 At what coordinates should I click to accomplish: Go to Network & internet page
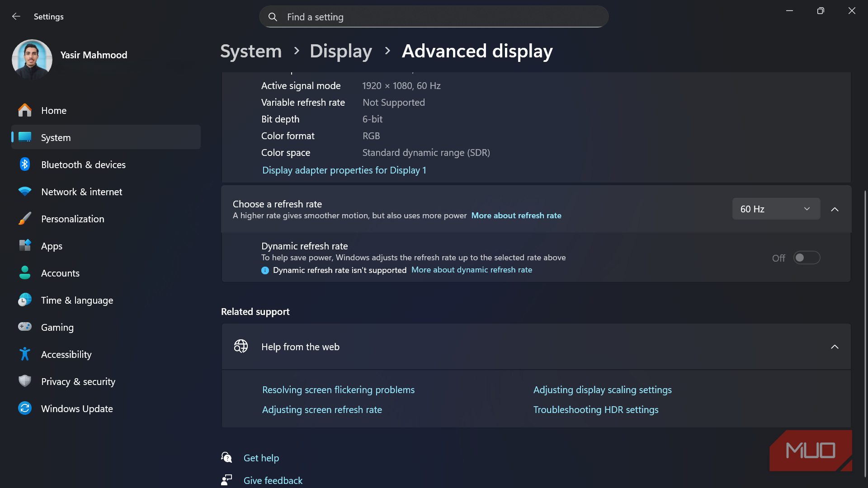106,192
